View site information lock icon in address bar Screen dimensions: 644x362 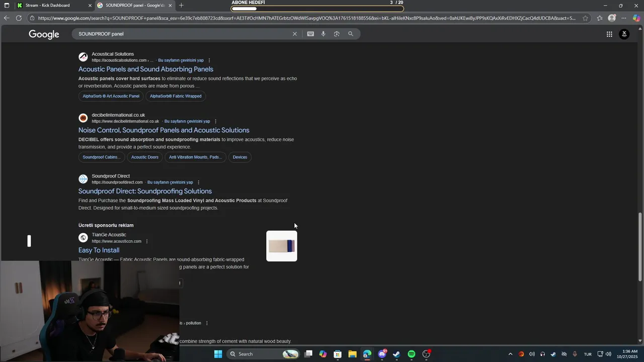tap(32, 18)
